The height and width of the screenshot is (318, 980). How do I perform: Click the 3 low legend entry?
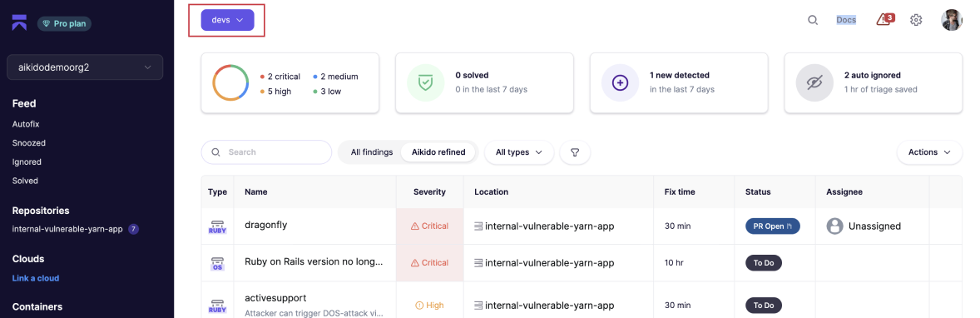click(328, 92)
